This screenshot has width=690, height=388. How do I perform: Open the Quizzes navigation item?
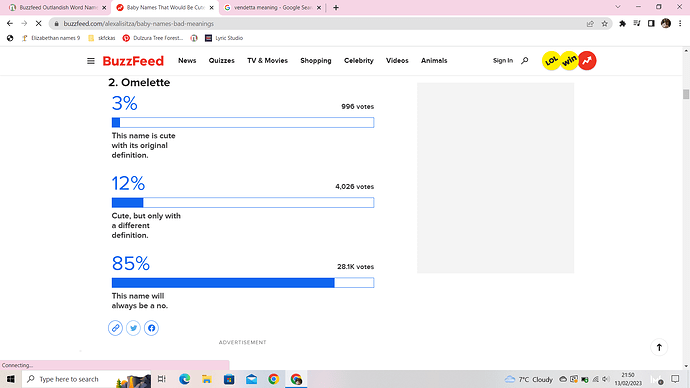click(221, 61)
